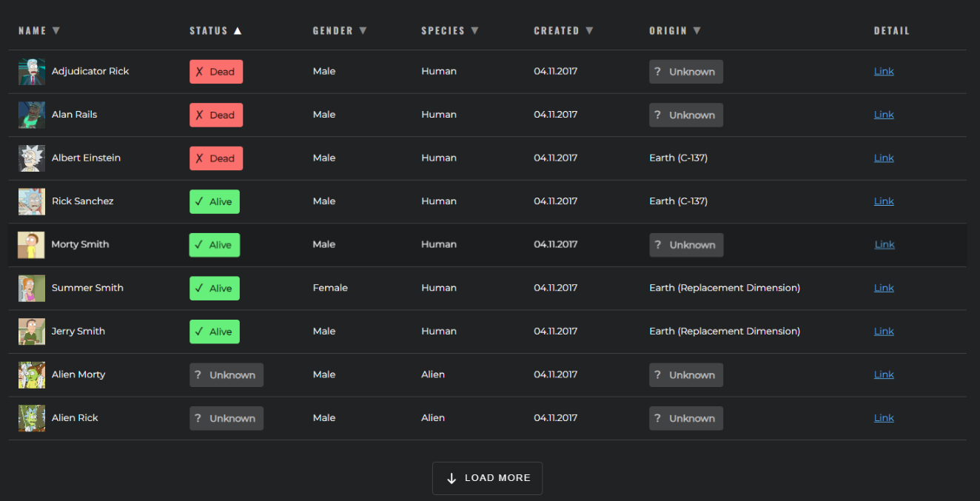The image size is (980, 501).
Task: Click Alien Rick's avatar thumbnail
Action: point(32,418)
